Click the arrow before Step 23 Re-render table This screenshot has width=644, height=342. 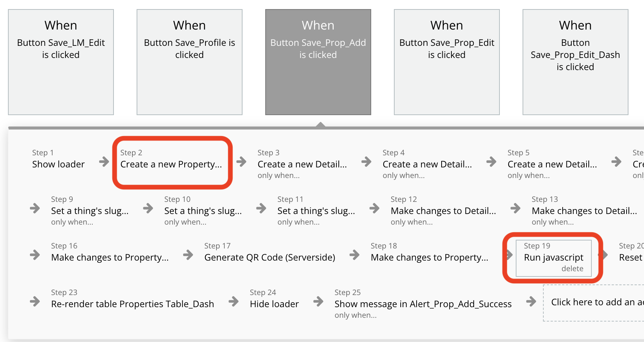35,301
